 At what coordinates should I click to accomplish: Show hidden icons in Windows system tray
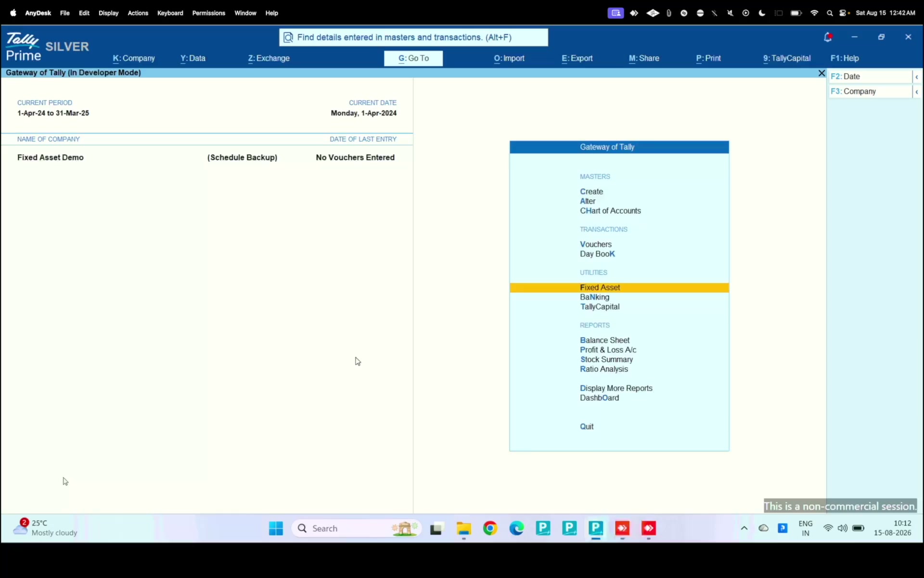(x=744, y=528)
